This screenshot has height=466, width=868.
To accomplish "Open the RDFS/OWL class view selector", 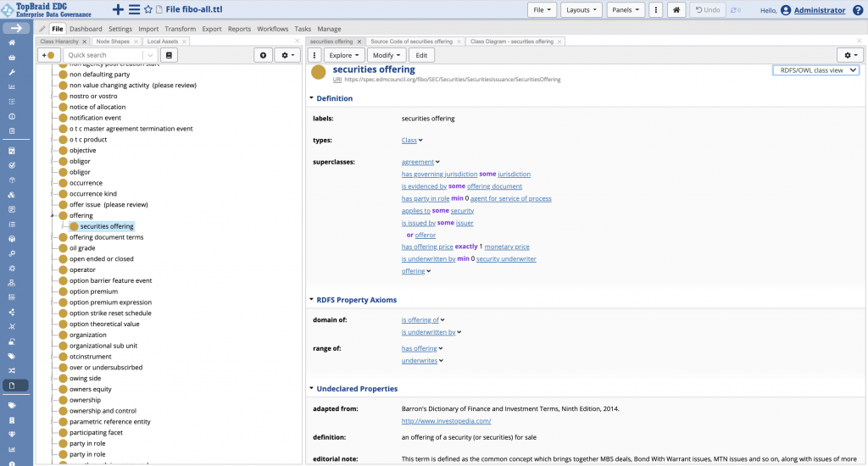I will 816,70.
